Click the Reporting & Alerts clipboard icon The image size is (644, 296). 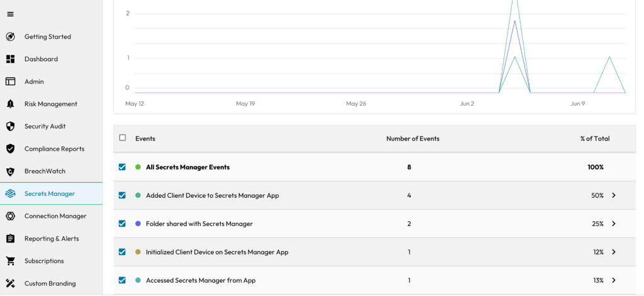click(10, 239)
